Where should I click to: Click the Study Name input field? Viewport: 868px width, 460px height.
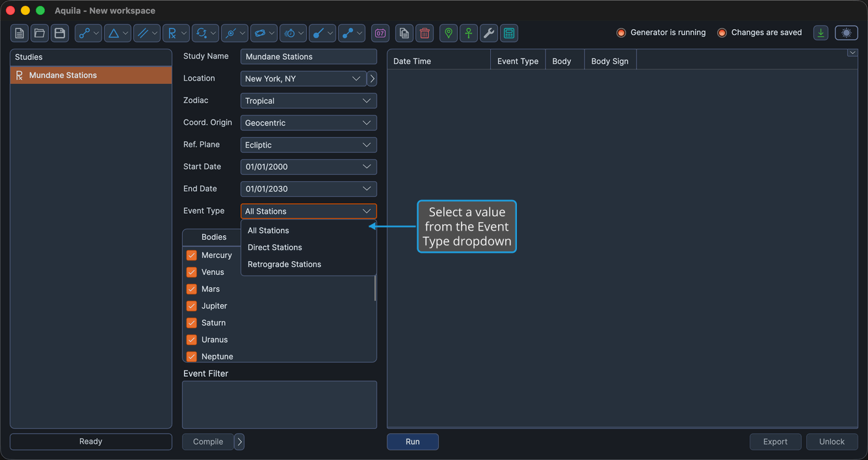309,57
